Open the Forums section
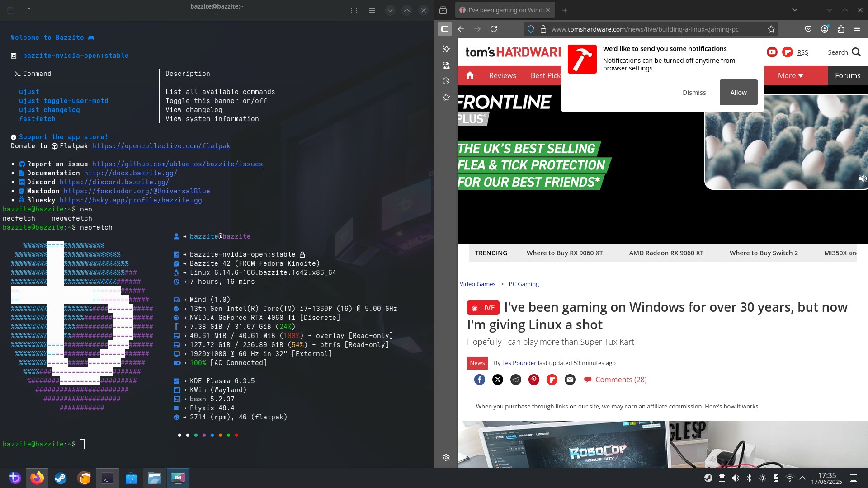 click(x=848, y=75)
